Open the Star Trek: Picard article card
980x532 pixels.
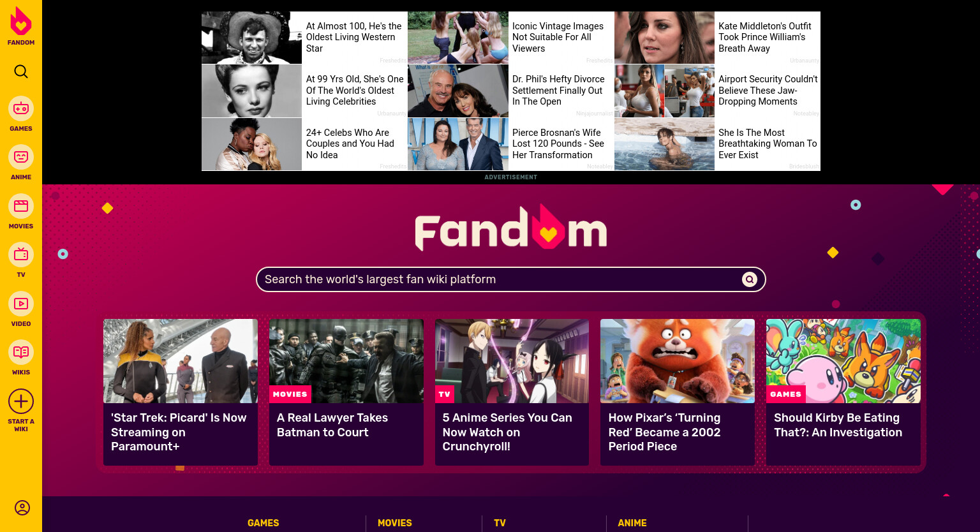coord(181,392)
